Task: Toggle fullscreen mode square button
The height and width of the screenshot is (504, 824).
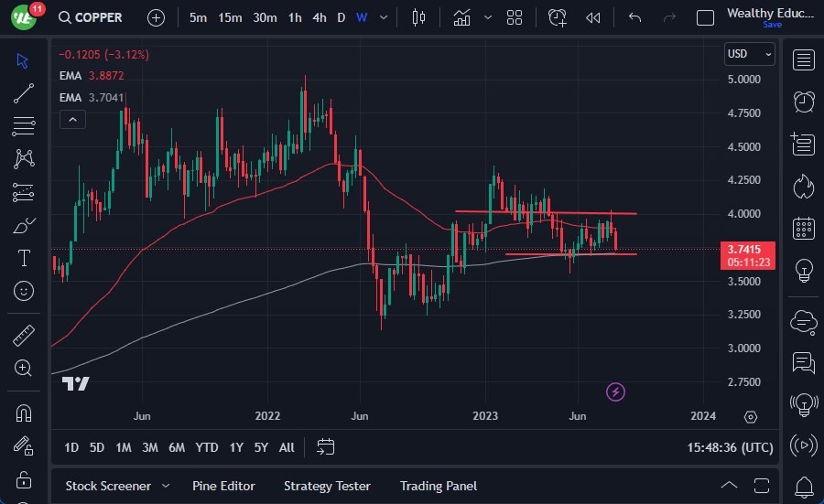Action: 705,17
